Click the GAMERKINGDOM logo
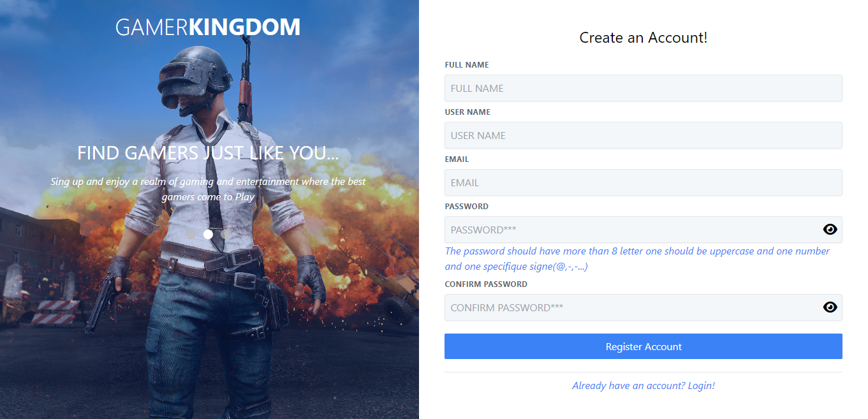Image resolution: width=868 pixels, height=419 pixels. [x=208, y=27]
